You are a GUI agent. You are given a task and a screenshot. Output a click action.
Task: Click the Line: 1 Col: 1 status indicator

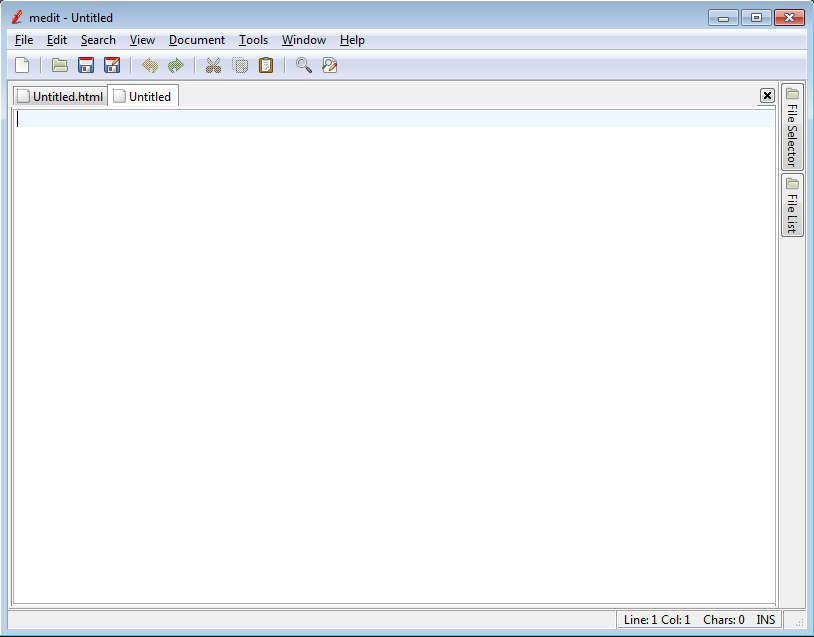coord(657,620)
